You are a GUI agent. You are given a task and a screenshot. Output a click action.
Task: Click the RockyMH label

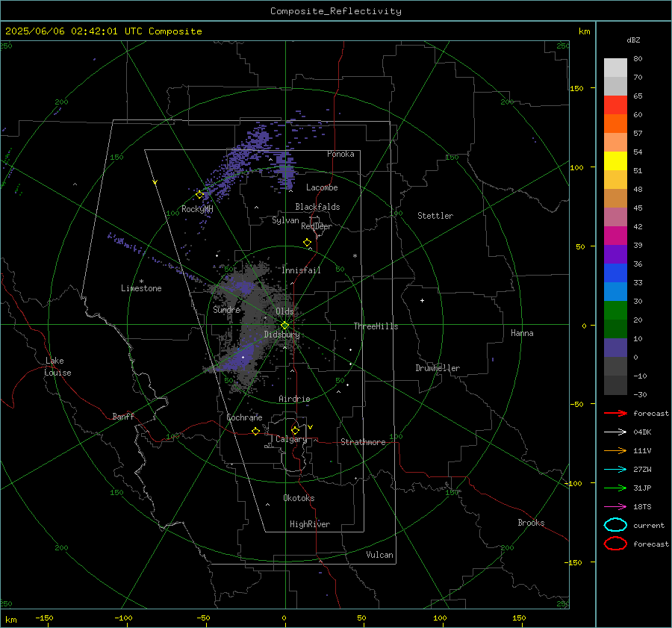coord(197,209)
